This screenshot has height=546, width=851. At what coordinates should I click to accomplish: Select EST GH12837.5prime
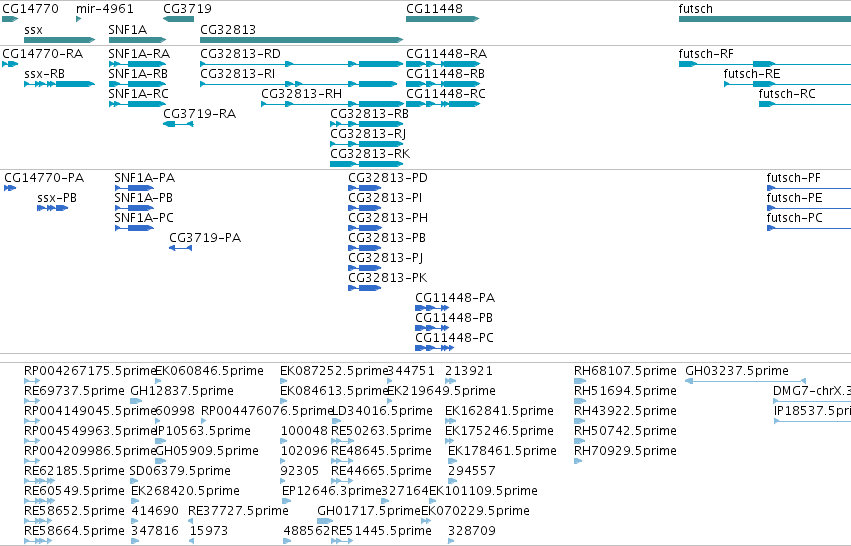coord(182,391)
